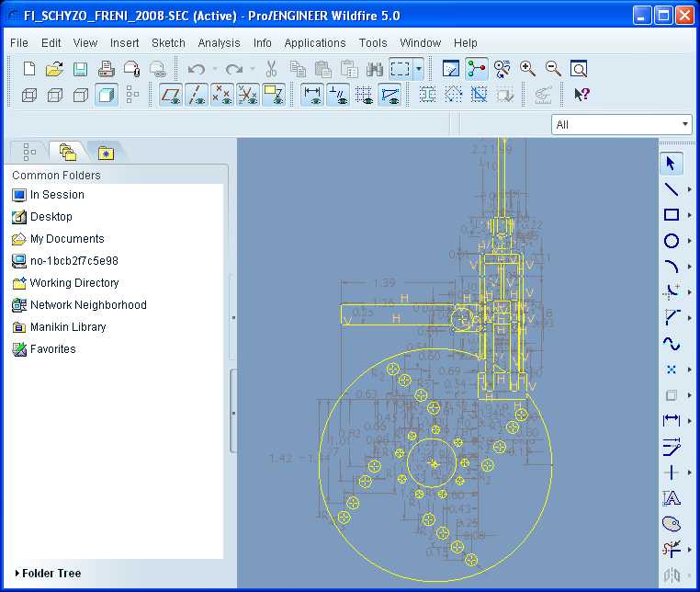
Task: Switch to the Favorites navigator tab
Action: click(x=106, y=152)
